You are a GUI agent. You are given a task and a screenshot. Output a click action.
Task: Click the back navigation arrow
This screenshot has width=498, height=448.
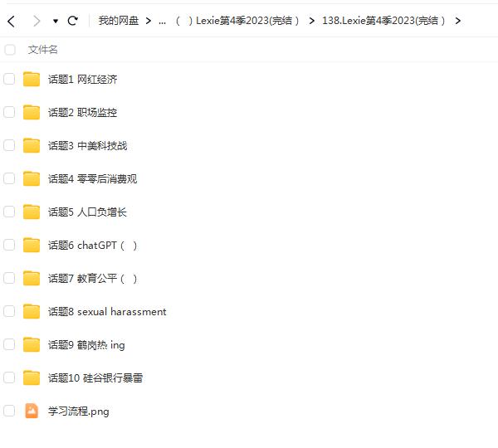pyautogui.click(x=11, y=22)
